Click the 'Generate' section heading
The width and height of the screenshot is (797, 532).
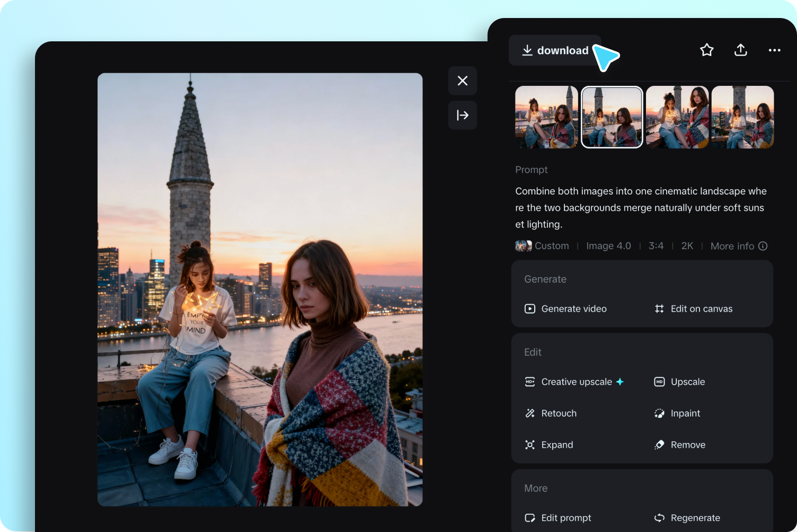[x=545, y=279]
